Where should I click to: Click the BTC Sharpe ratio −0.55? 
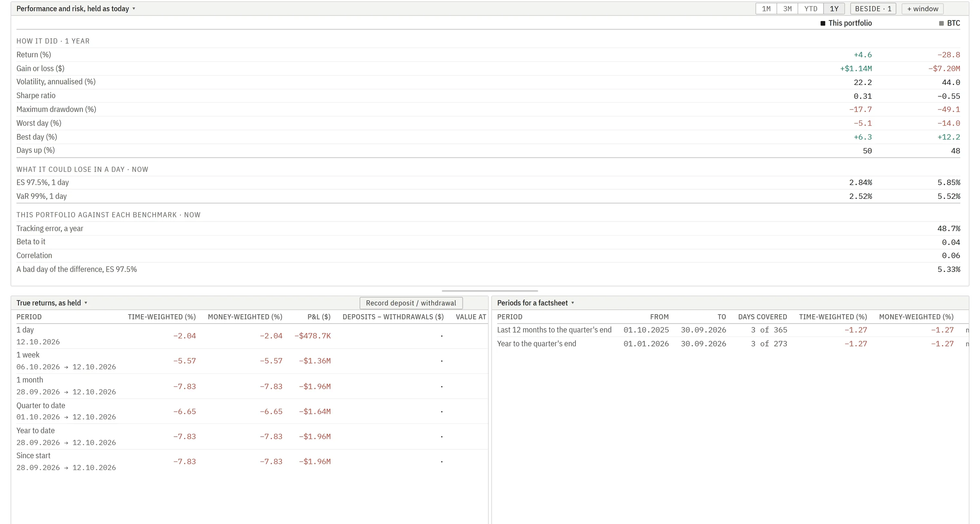tap(949, 96)
